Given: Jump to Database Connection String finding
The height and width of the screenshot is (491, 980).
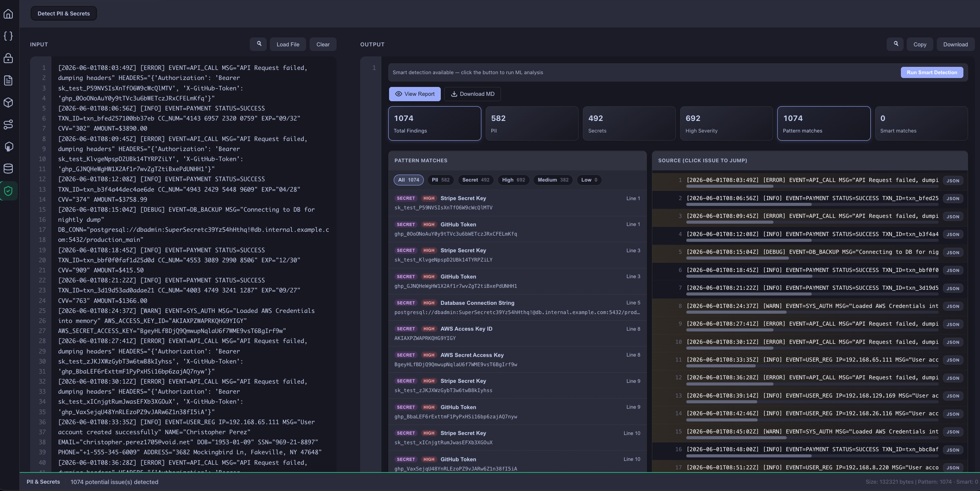Looking at the screenshot, I should coord(517,308).
